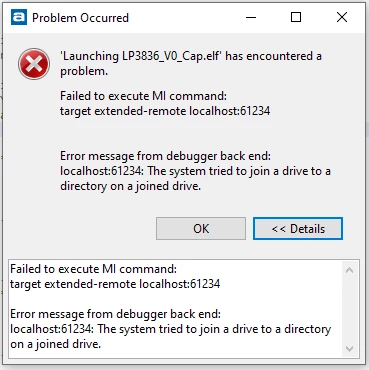This screenshot has height=370, width=369.
Task: Maximize the Problem Occurred dialog
Action: 296,17
